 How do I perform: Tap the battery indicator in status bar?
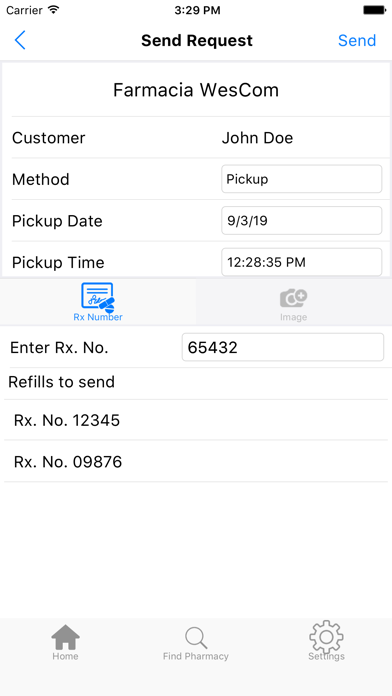pyautogui.click(x=374, y=10)
